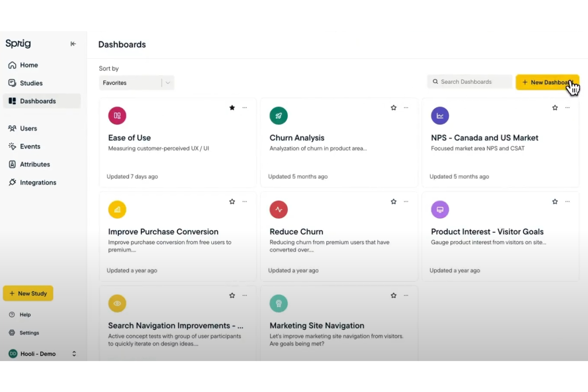
Task: Collapse the sidebar with the arrow icon
Action: [73, 44]
